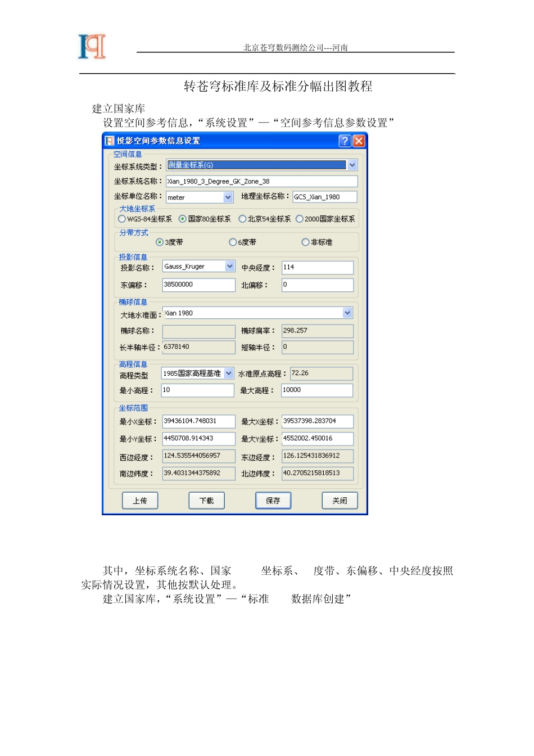
Task: Click the 南边纬度 field
Action: pyautogui.click(x=198, y=474)
